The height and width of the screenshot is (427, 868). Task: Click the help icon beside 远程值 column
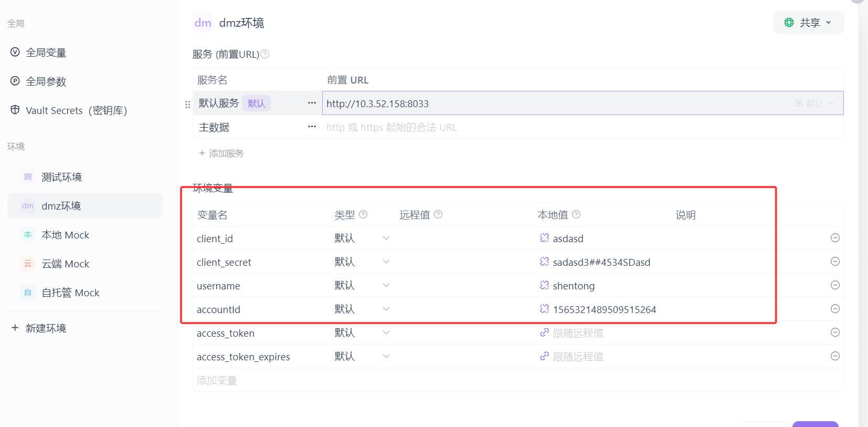click(x=438, y=214)
